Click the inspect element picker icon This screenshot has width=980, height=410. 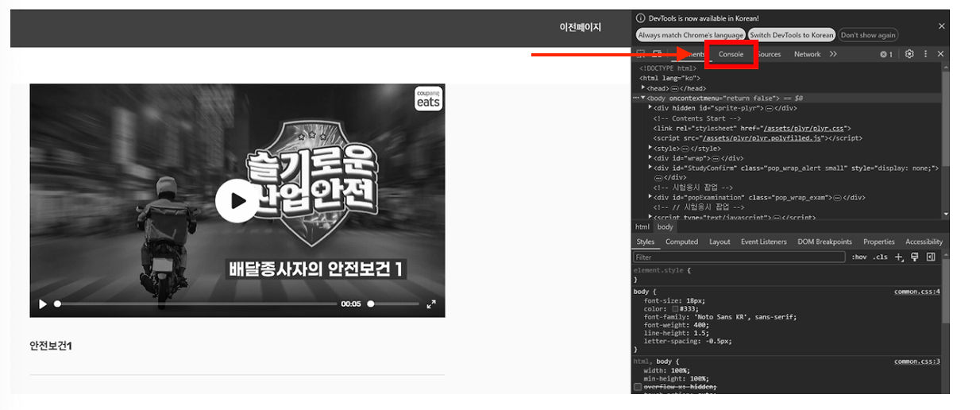(x=641, y=54)
